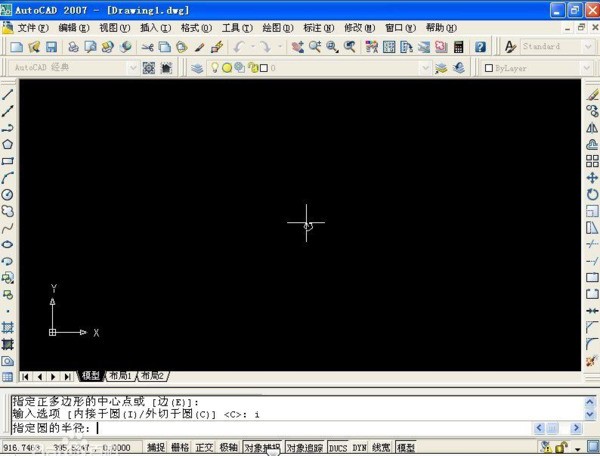Switch to the 布局1 layout tab
Screen dimensions: 600x456
120,376
